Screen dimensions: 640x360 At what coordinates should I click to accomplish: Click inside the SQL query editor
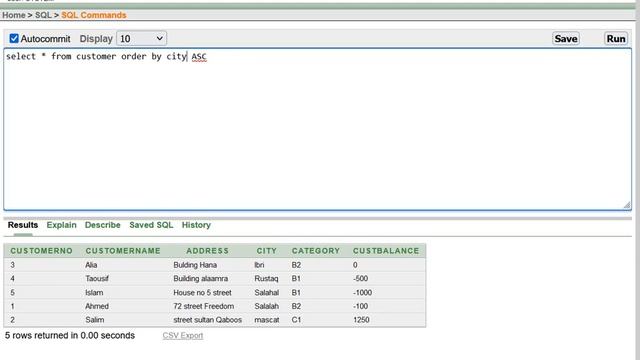(318, 129)
